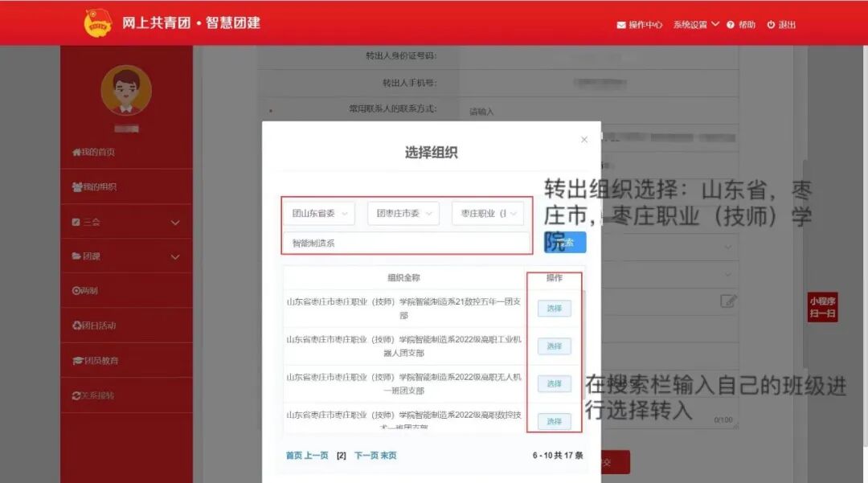Go to 首页 first page link
Viewport: 868px width, 483px height.
[x=294, y=456]
